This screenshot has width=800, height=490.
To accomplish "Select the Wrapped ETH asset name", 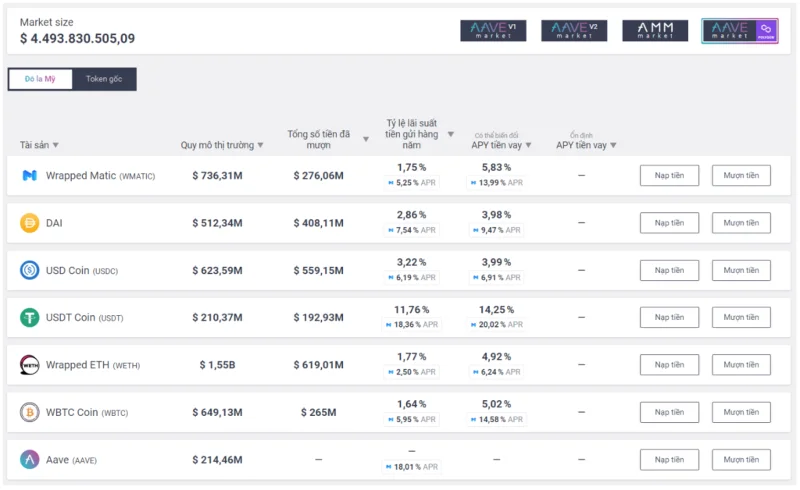I will point(93,365).
